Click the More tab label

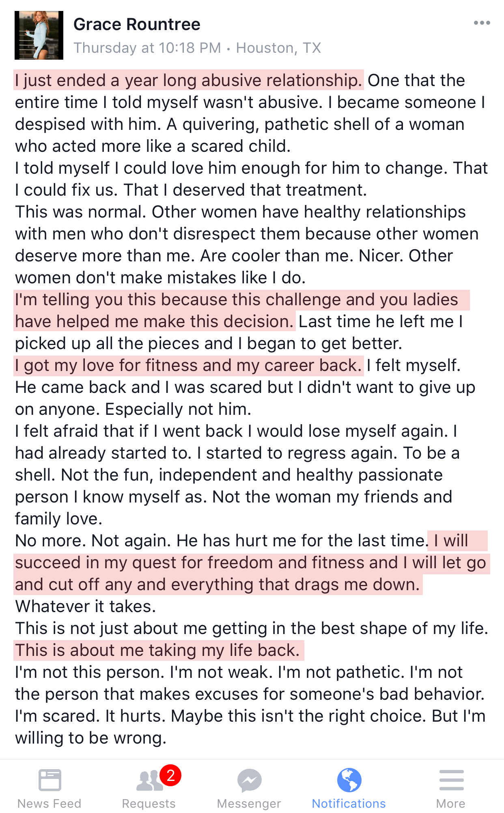tap(451, 803)
